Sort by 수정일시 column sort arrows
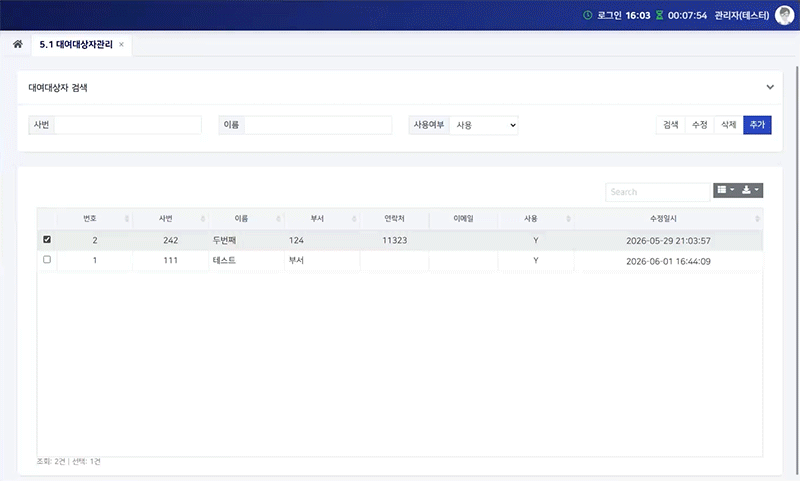The image size is (800, 481). (757, 219)
